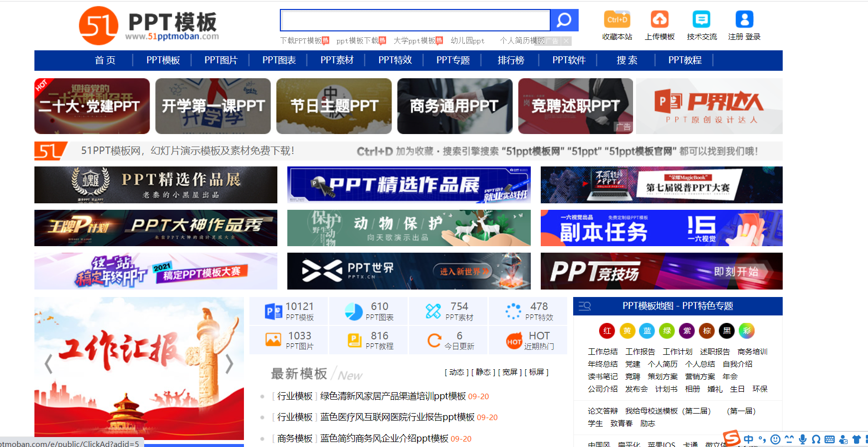868x447 pixels.
Task: Select 排行榜 in the navigation bar
Action: (x=511, y=60)
